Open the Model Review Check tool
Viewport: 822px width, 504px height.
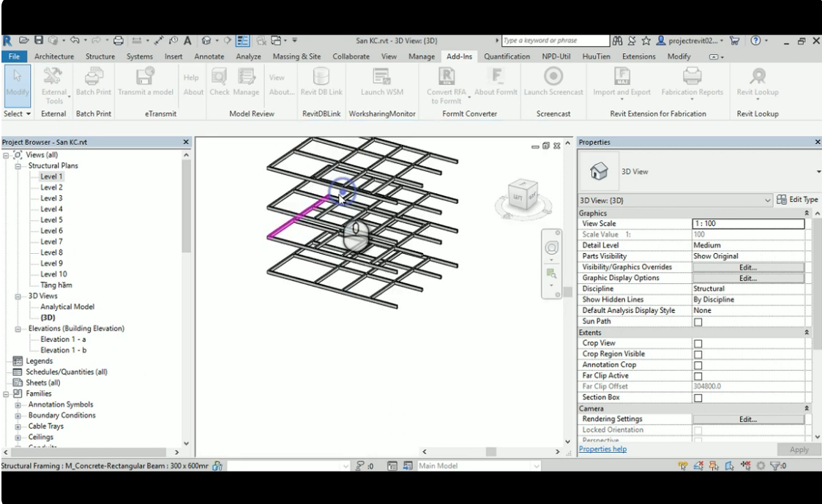(219, 82)
